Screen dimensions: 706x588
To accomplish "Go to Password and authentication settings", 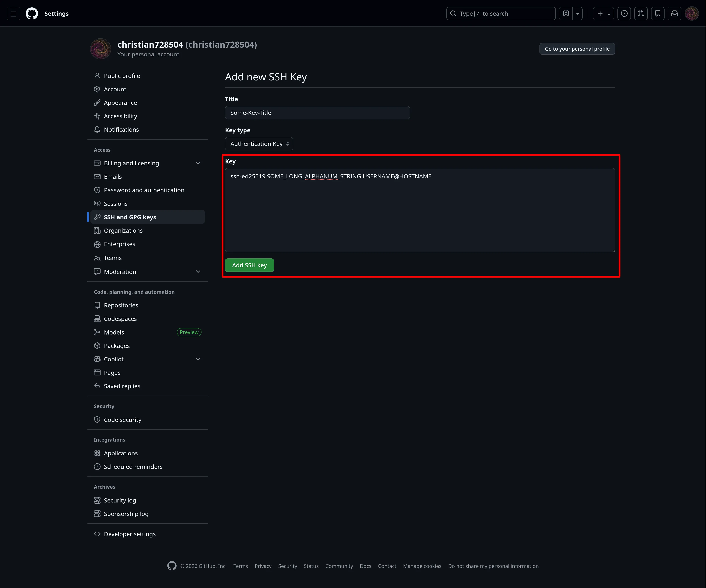I will click(144, 190).
